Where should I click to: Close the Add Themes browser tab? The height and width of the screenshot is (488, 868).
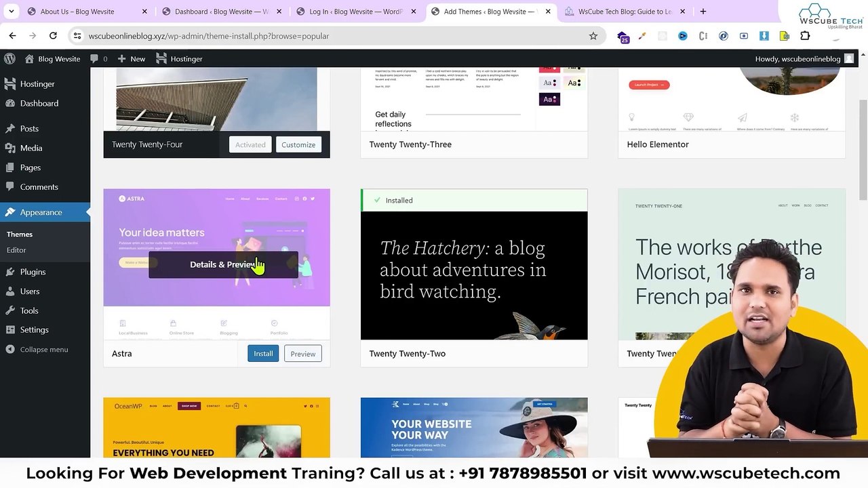pyautogui.click(x=548, y=12)
